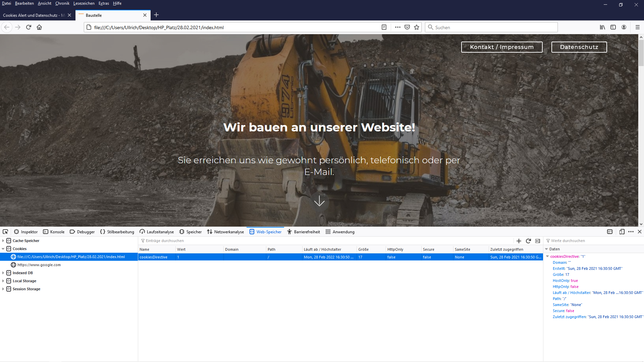The width and height of the screenshot is (644, 362).
Task: Open the Lesezeichen menu
Action: 84,3
